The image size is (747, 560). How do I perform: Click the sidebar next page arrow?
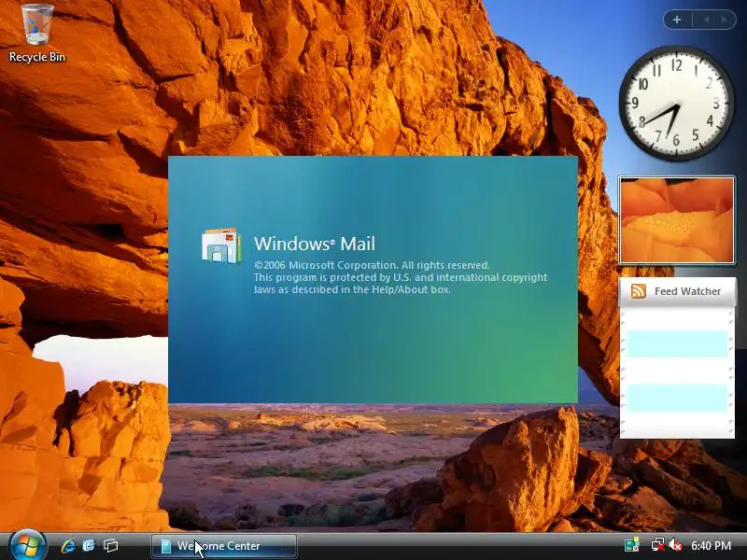(x=725, y=20)
